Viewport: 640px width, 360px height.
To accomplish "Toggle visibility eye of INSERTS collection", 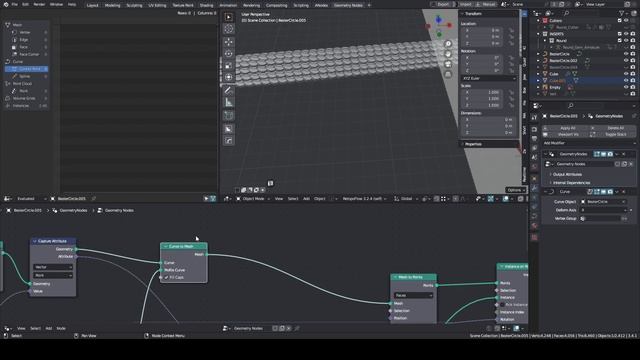I will [x=626, y=34].
